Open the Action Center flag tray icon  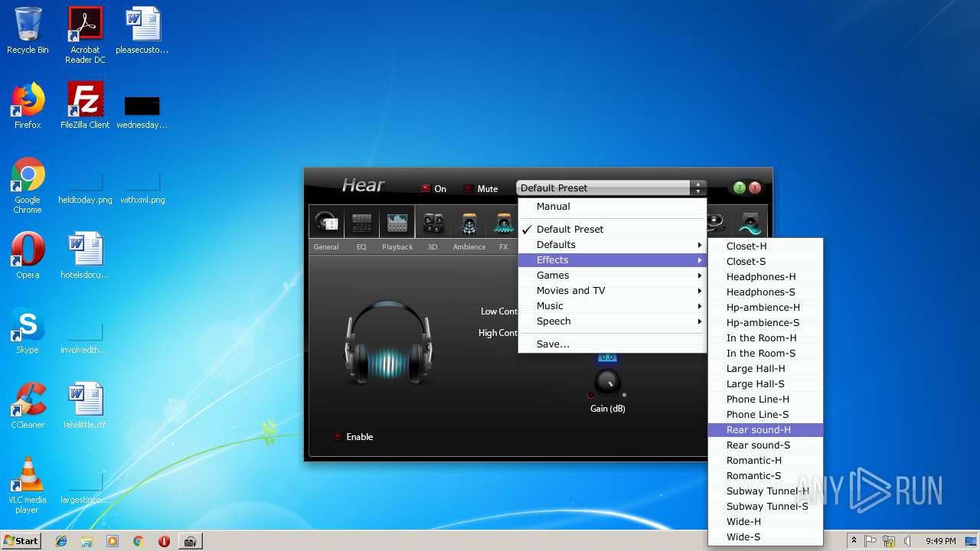tap(871, 541)
